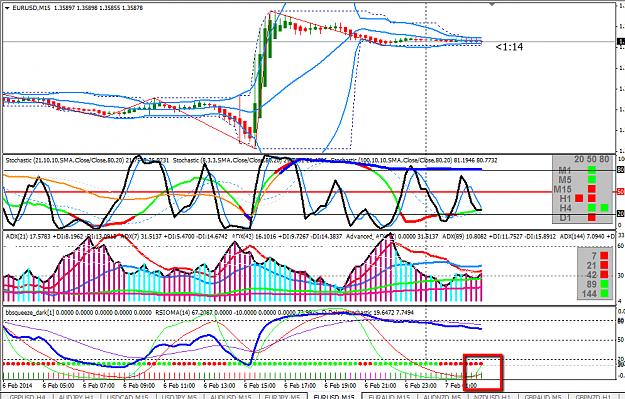Switch to the EURAUD,M15 chart tab

click(389, 397)
